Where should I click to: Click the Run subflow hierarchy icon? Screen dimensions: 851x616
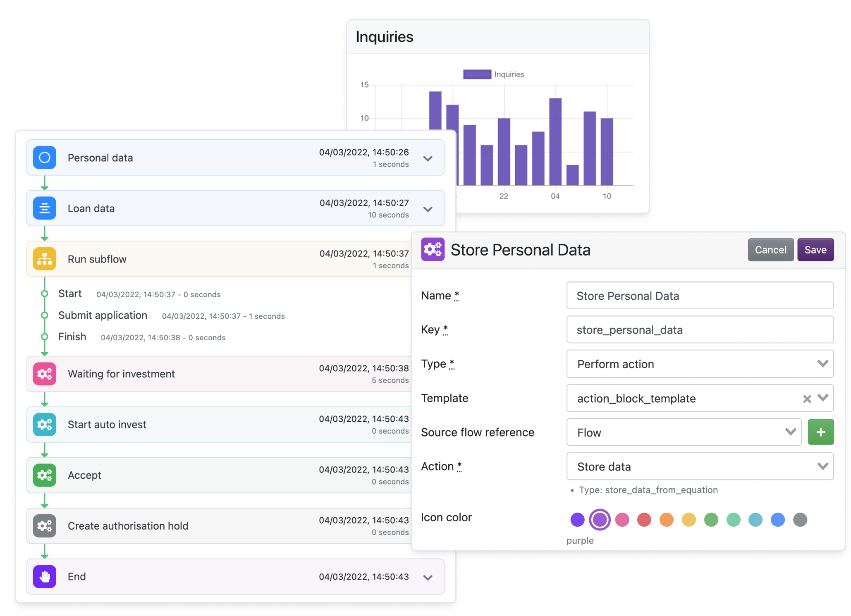click(44, 258)
